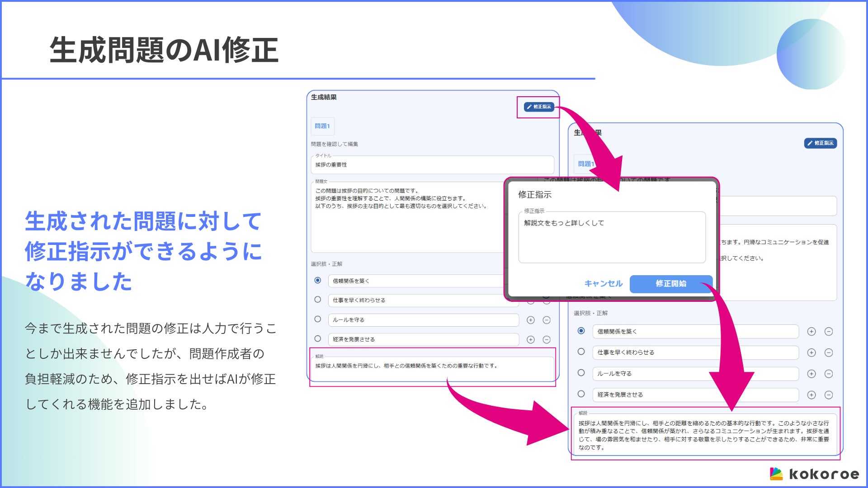Image resolution: width=868 pixels, height=488 pixels.
Task: Add option after 仕事を早く終わらせる in right panel
Action: click(x=811, y=352)
